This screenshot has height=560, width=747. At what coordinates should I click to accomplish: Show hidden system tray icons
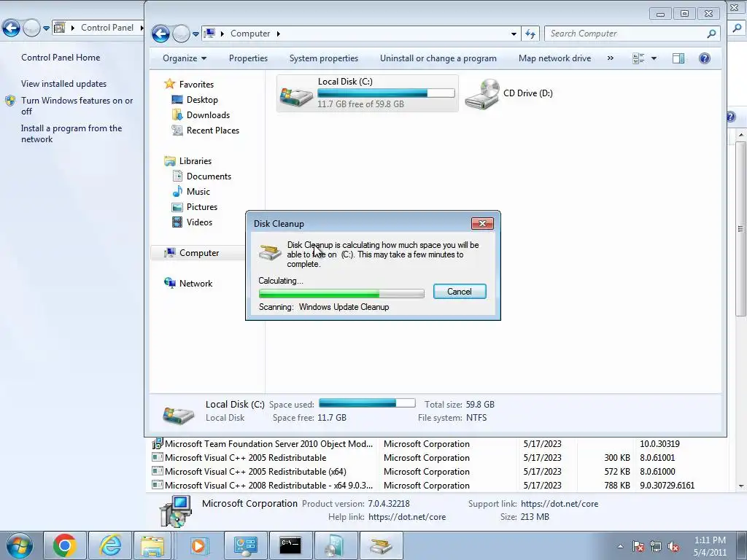pyautogui.click(x=620, y=546)
